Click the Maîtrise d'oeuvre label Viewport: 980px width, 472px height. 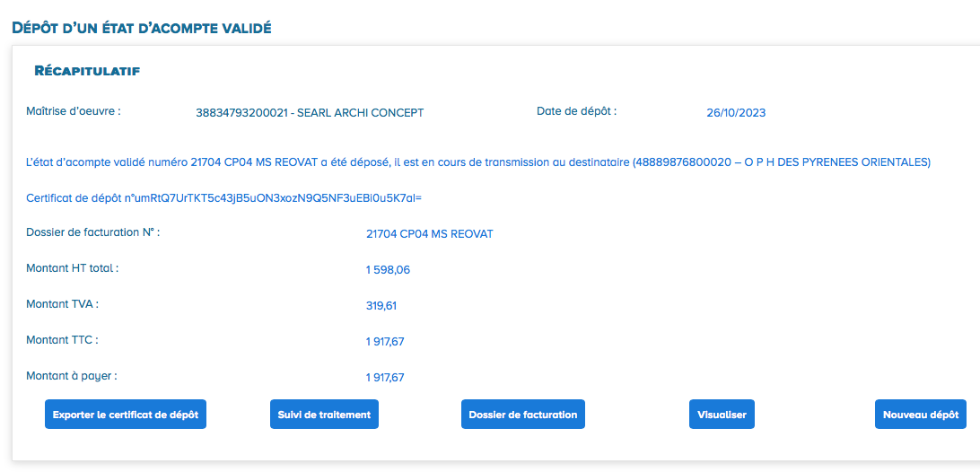point(74,112)
